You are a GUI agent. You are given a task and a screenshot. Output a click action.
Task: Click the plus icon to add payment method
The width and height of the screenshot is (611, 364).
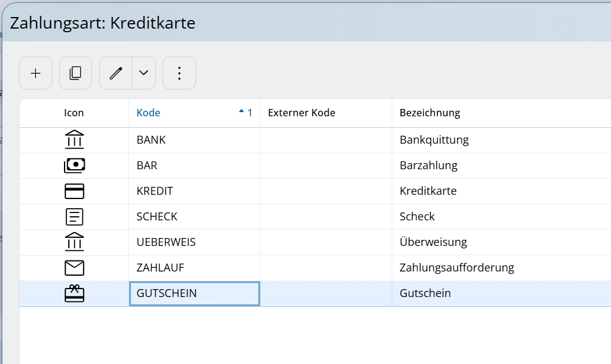point(36,73)
